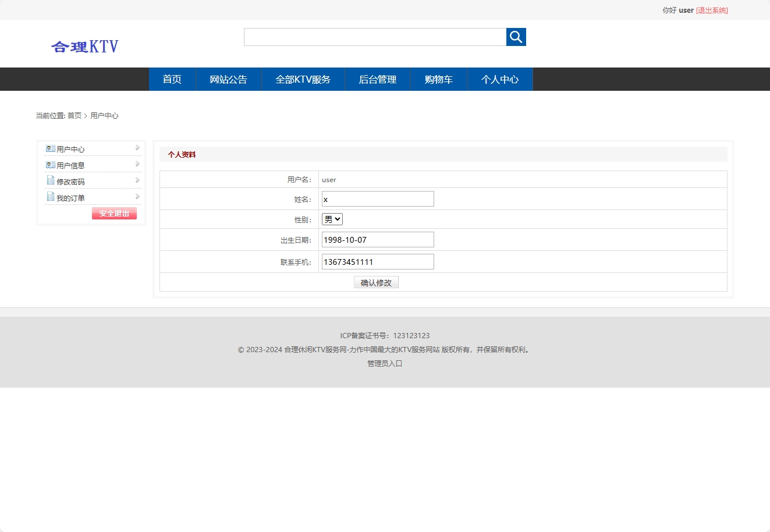This screenshot has width=770, height=532.
Task: Open the 性别 gender dropdown
Action: click(x=332, y=219)
